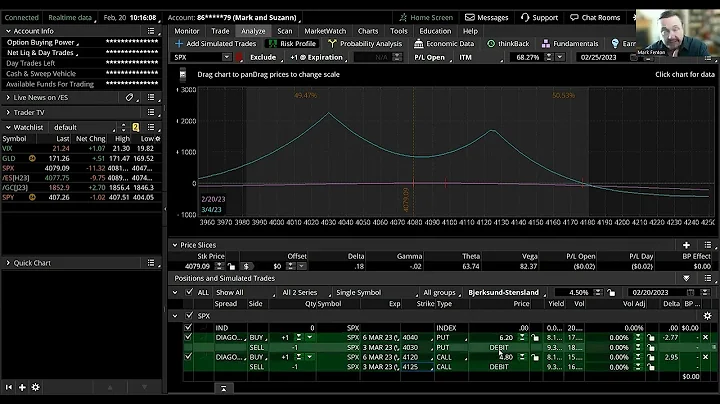Open the SPX symbol dropdown arrow
This screenshot has width=720, height=404.
tap(226, 57)
